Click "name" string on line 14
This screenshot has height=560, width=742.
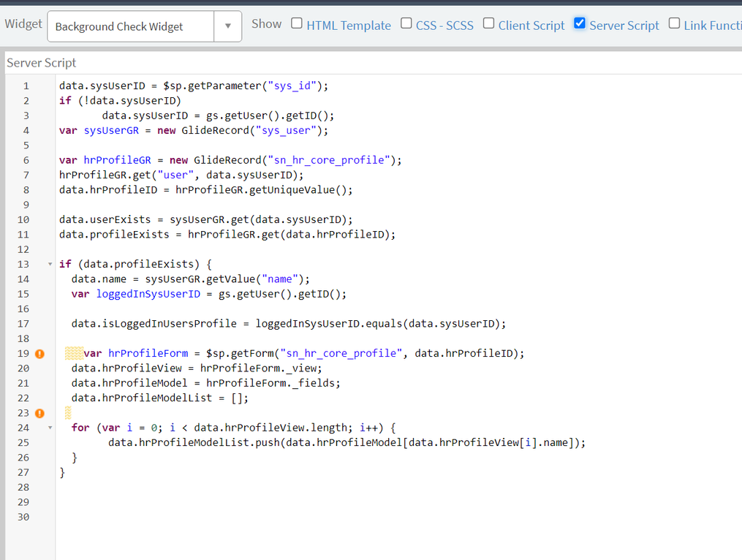pos(280,279)
